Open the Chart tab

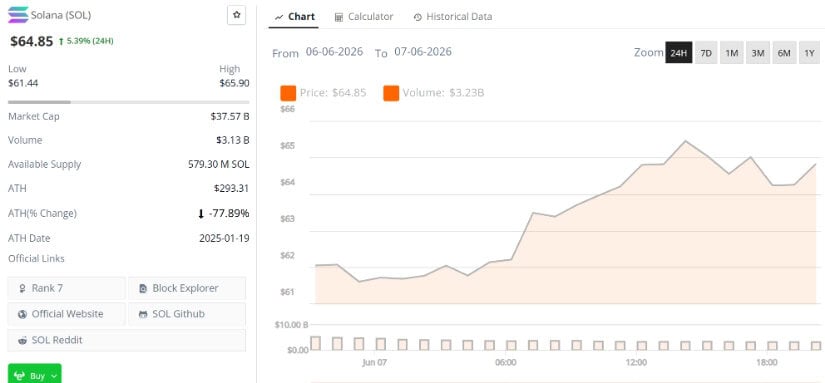tap(295, 17)
